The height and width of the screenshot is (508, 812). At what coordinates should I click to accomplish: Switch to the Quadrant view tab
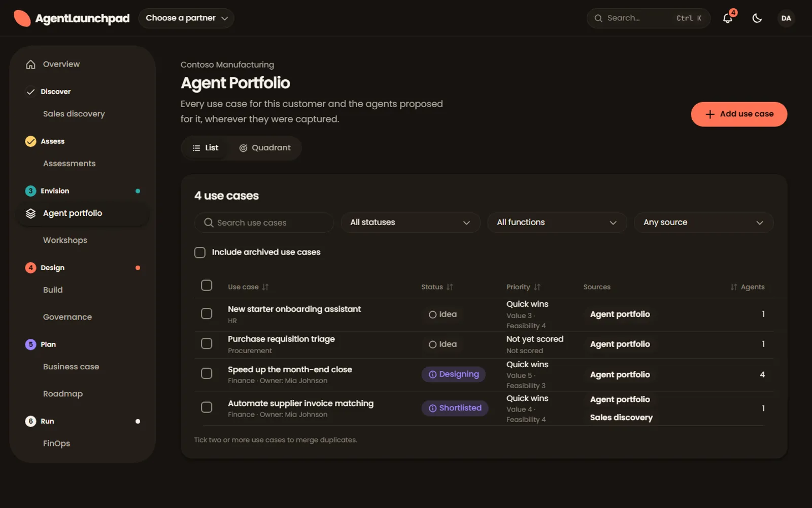click(x=265, y=148)
